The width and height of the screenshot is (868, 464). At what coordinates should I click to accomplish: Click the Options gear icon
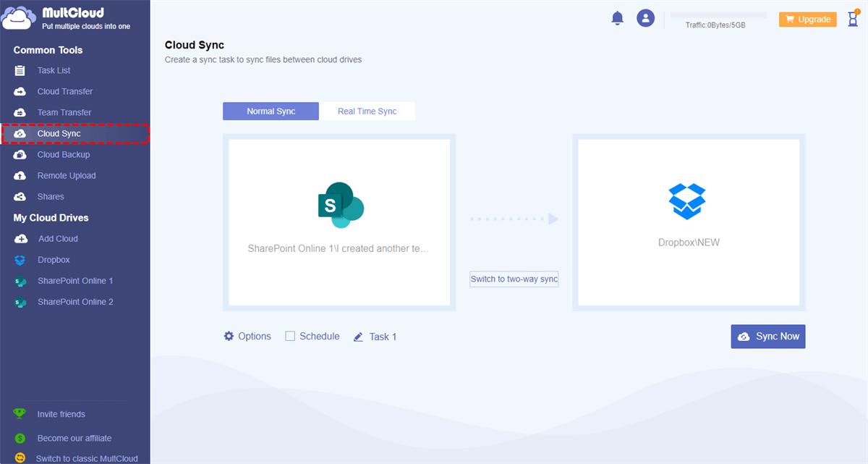coord(229,336)
